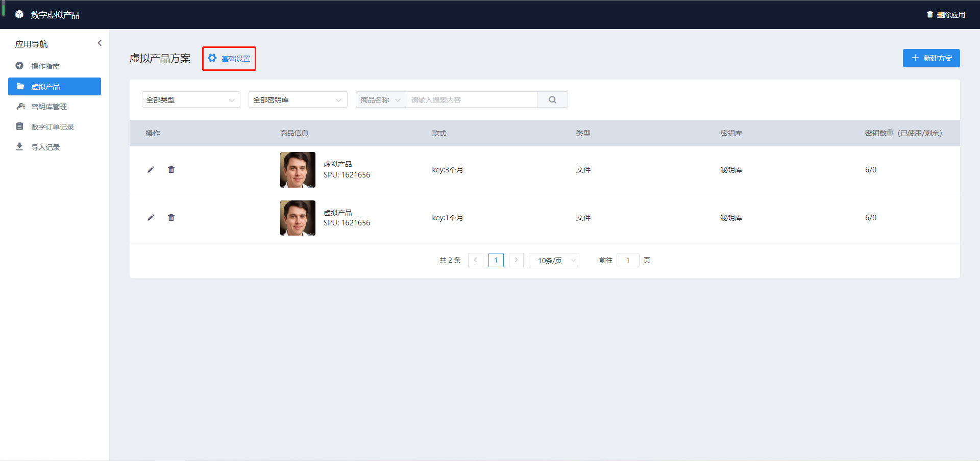Viewport: 980px width, 461px height.
Task: Expand the 全部密钥库 dropdown
Action: click(298, 100)
